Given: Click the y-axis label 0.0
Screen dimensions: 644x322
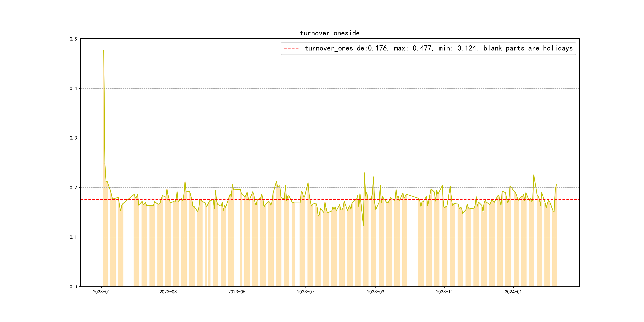Looking at the screenshot, I should (73, 286).
